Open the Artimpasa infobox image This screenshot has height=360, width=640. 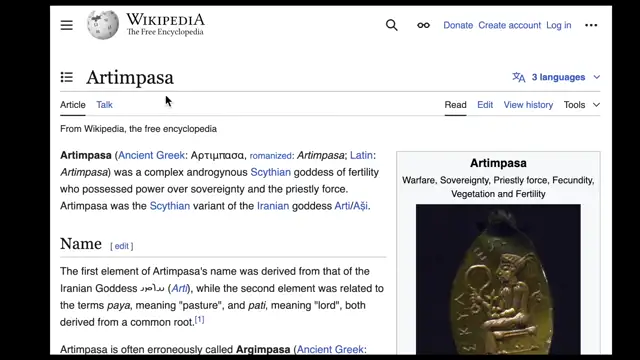(x=498, y=280)
